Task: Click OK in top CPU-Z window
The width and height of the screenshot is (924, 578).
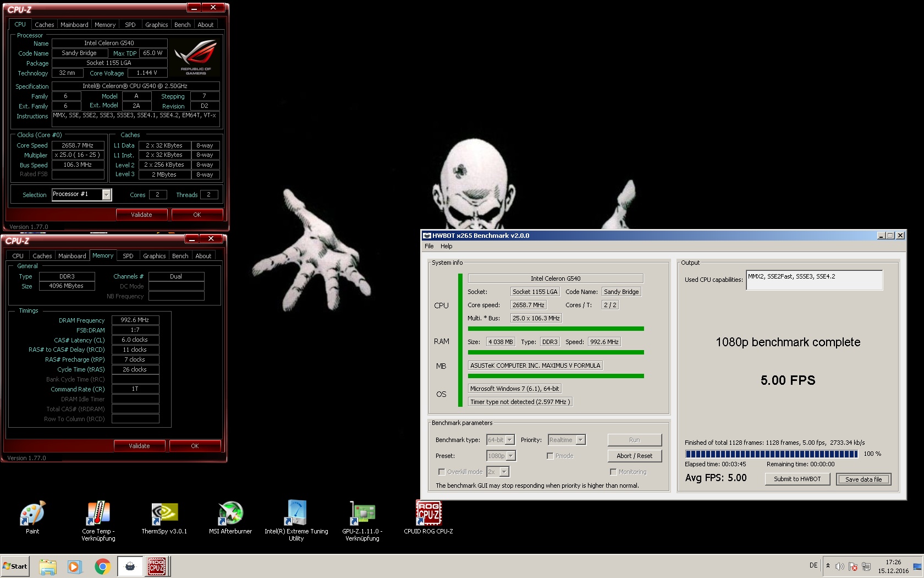Action: 197,215
